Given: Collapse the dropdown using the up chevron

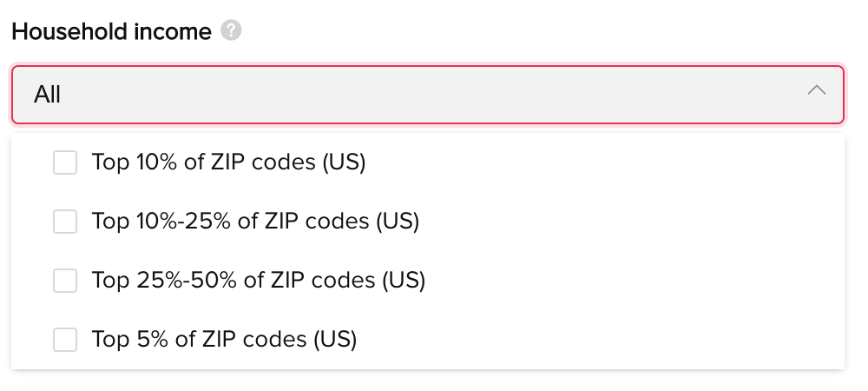Looking at the screenshot, I should tap(817, 89).
